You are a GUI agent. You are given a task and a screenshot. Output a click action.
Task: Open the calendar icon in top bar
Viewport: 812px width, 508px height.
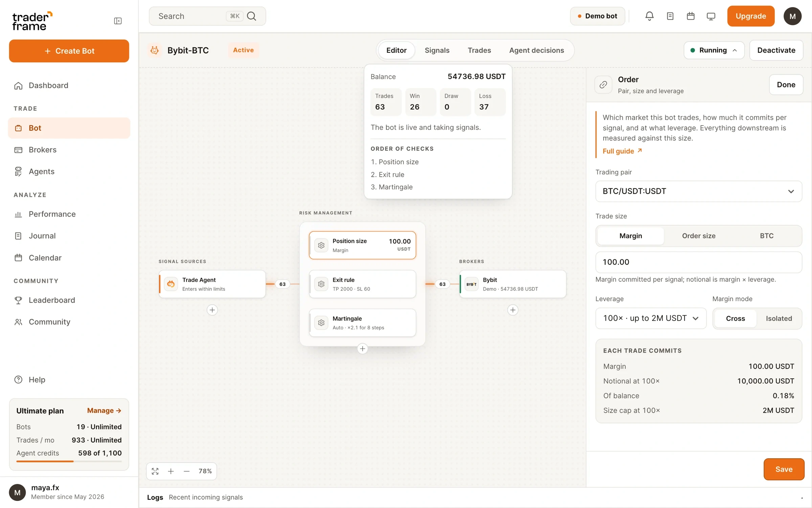pos(691,16)
